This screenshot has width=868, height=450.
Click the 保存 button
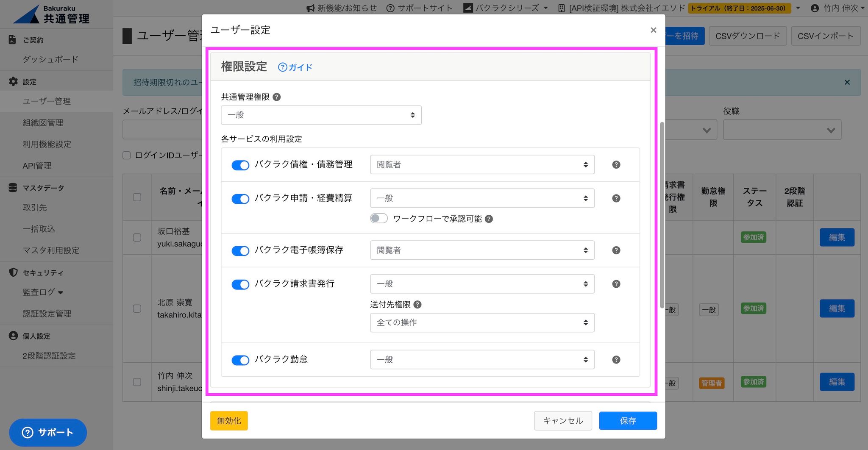click(x=628, y=421)
